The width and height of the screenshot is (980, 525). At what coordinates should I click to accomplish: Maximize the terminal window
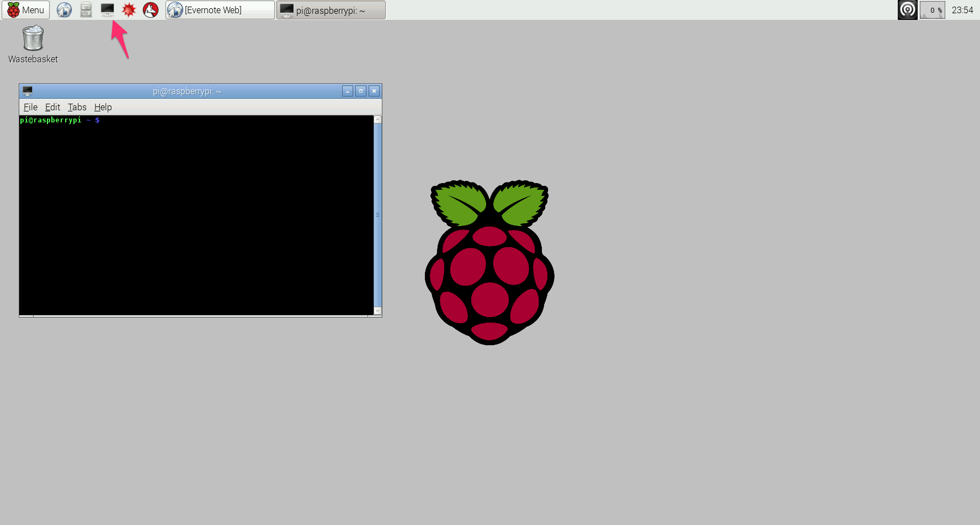tap(361, 91)
